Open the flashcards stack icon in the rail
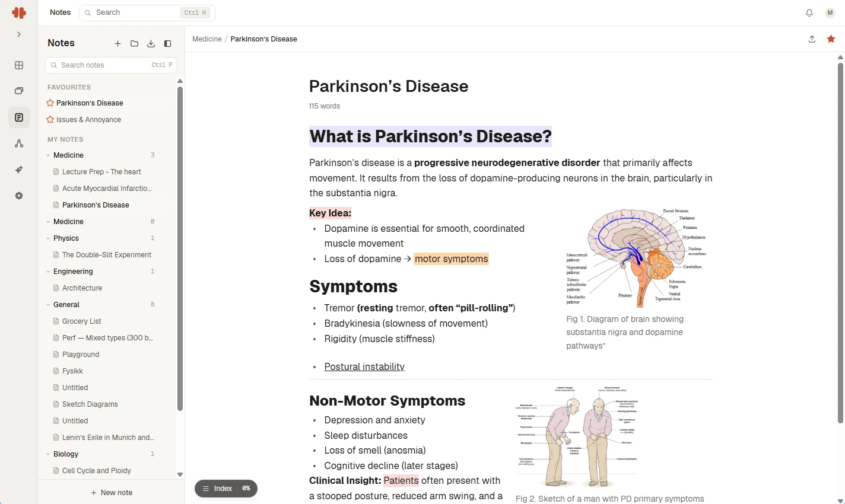 tap(19, 91)
